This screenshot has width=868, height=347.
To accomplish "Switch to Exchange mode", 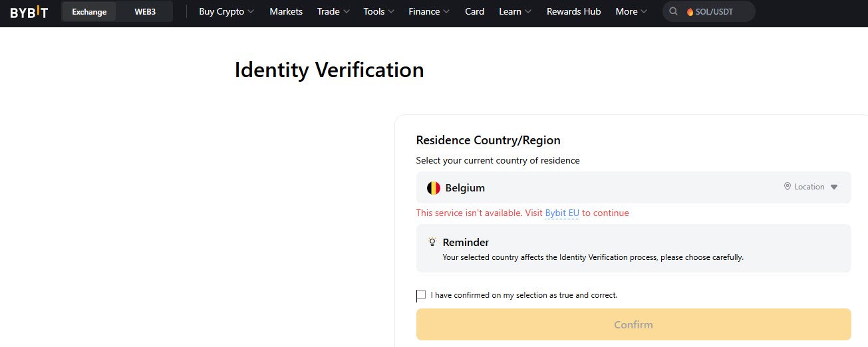I will click(x=89, y=12).
